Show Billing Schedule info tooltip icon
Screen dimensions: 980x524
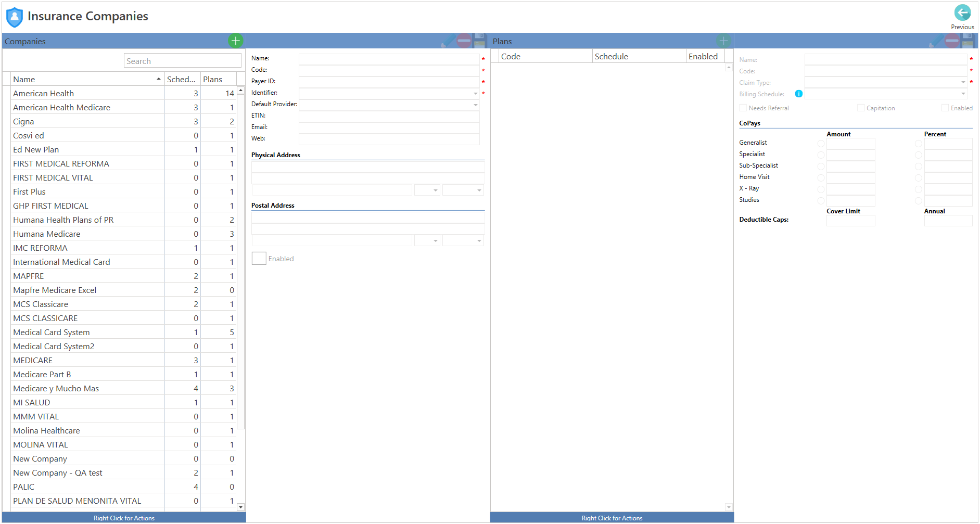tap(798, 94)
